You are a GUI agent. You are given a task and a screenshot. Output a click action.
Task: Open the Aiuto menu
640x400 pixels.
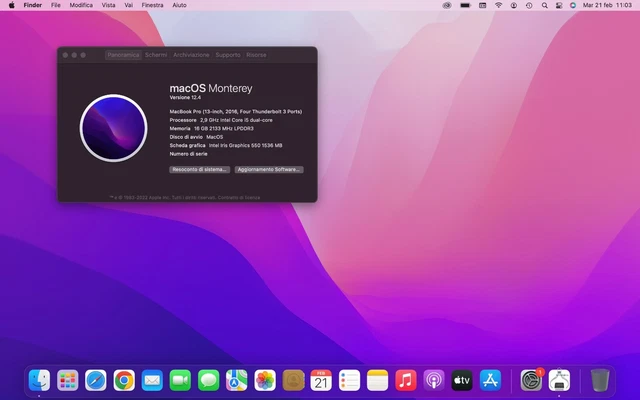click(180, 5)
